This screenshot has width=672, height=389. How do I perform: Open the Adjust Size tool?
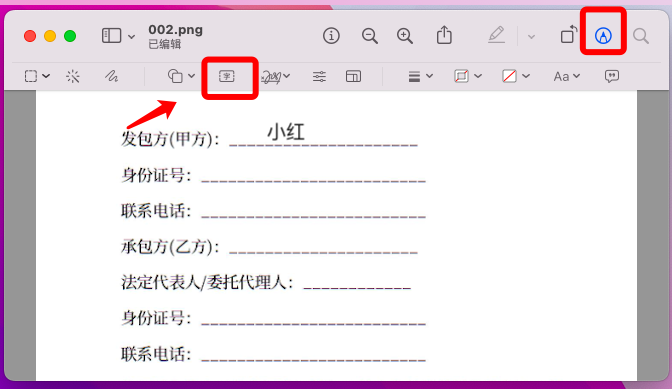(x=353, y=76)
